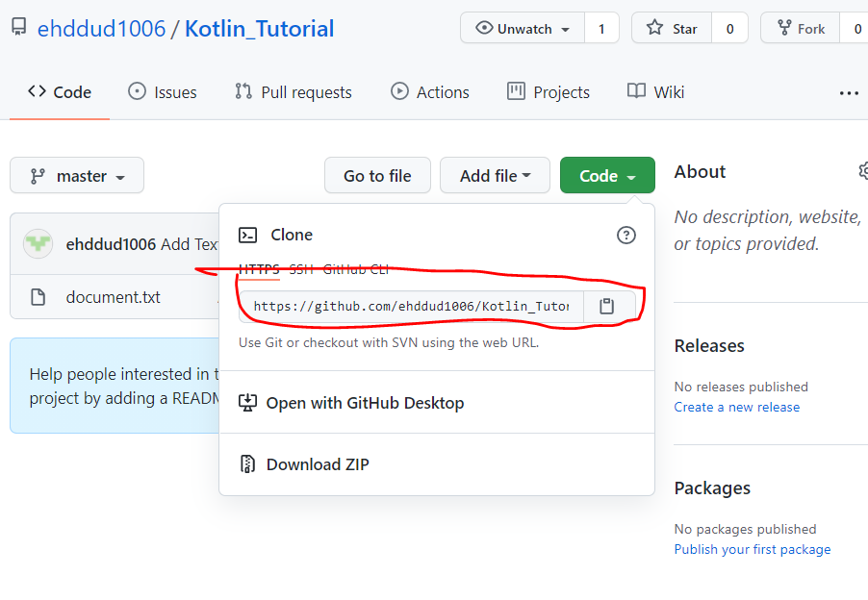This screenshot has height=600, width=868.
Task: Click the repository icon beside ehddud1006
Action: [x=19, y=27]
